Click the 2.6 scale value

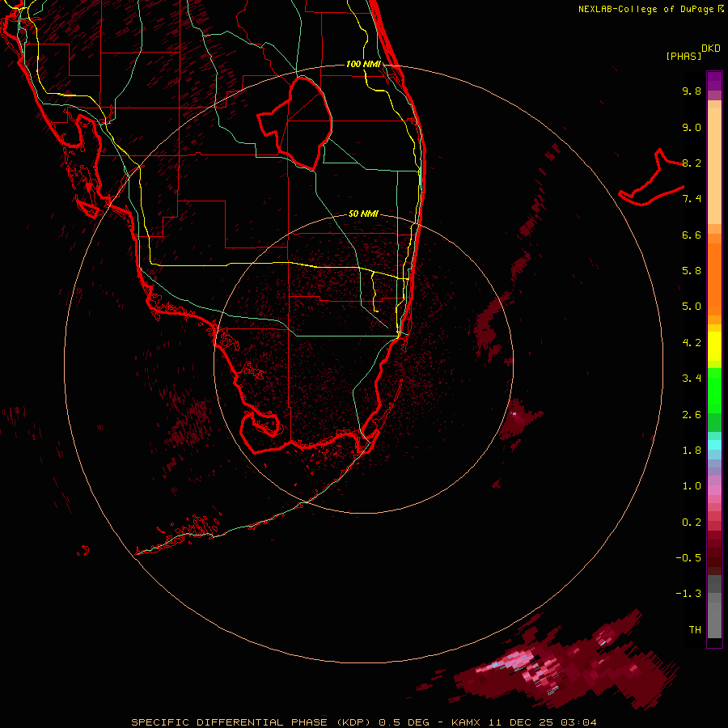pos(692,415)
